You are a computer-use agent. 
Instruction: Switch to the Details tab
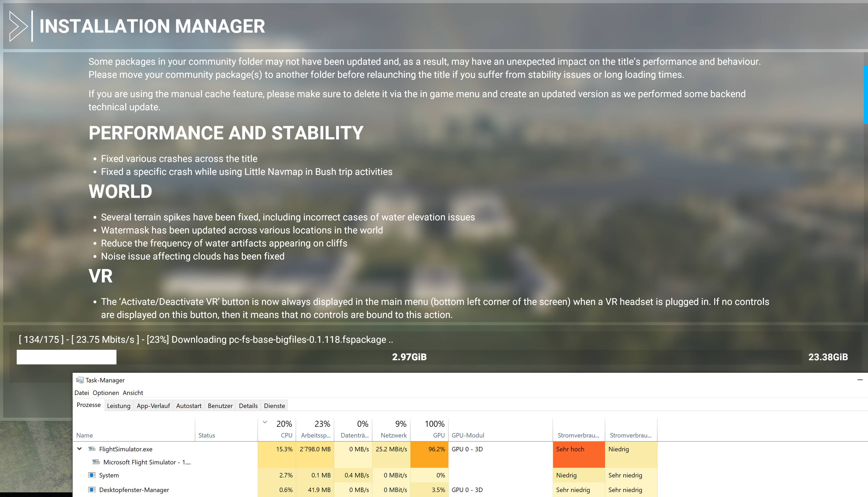coord(248,406)
